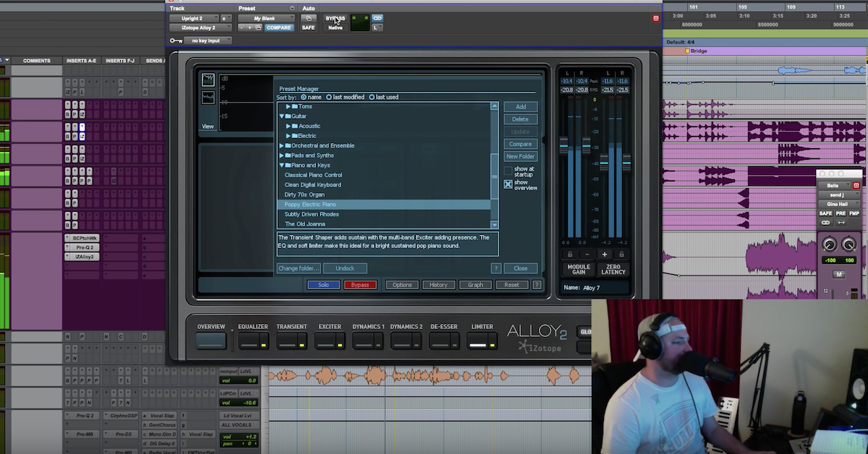The image size is (868, 454).
Task: Open the automation enable window icon
Action: point(308,18)
